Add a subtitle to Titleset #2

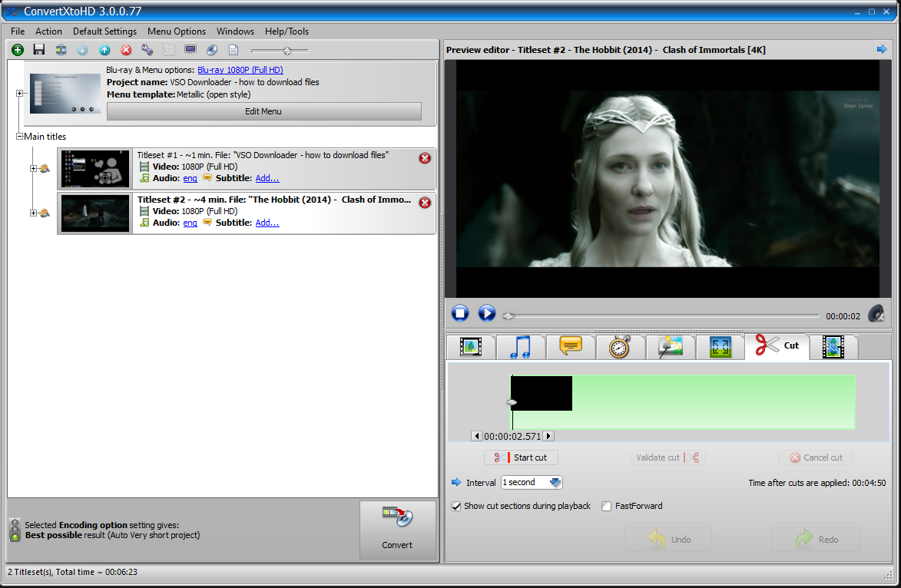pyautogui.click(x=267, y=223)
